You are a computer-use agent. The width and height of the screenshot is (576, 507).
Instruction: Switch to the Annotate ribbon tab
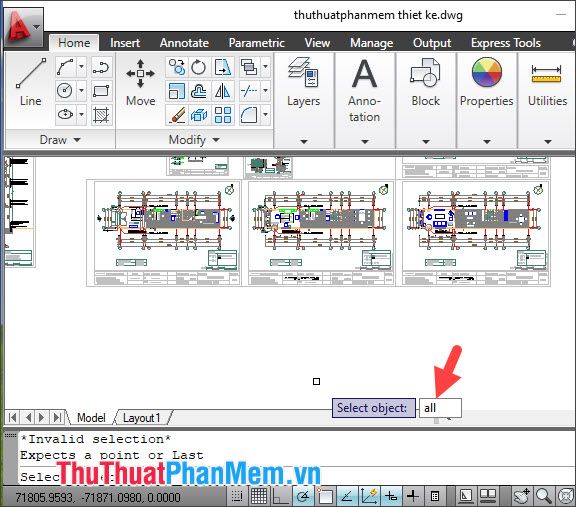pyautogui.click(x=184, y=43)
